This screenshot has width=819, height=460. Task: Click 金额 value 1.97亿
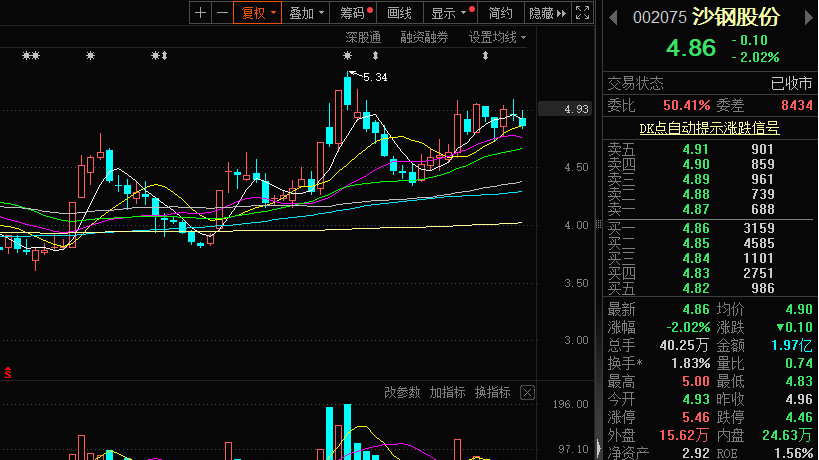(x=791, y=346)
